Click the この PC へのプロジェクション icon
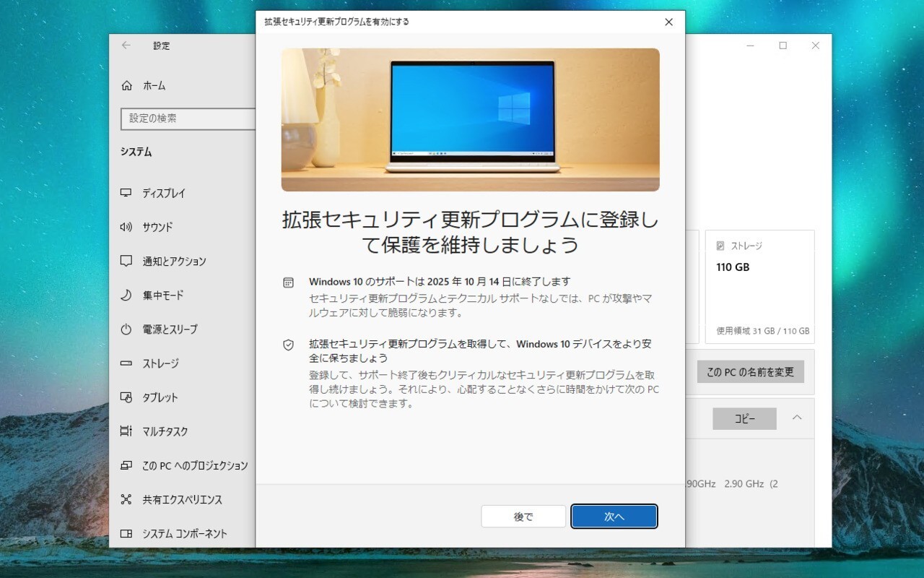The width and height of the screenshot is (924, 578). click(x=126, y=465)
